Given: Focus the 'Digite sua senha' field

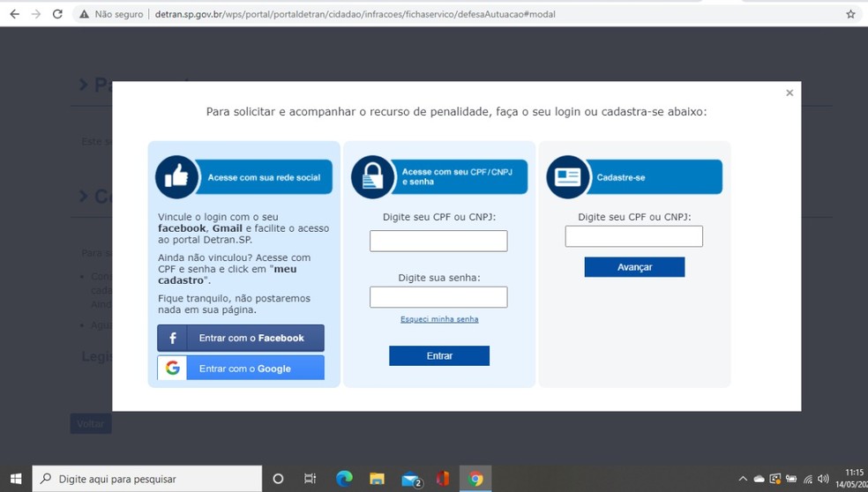Looking at the screenshot, I should 438,297.
